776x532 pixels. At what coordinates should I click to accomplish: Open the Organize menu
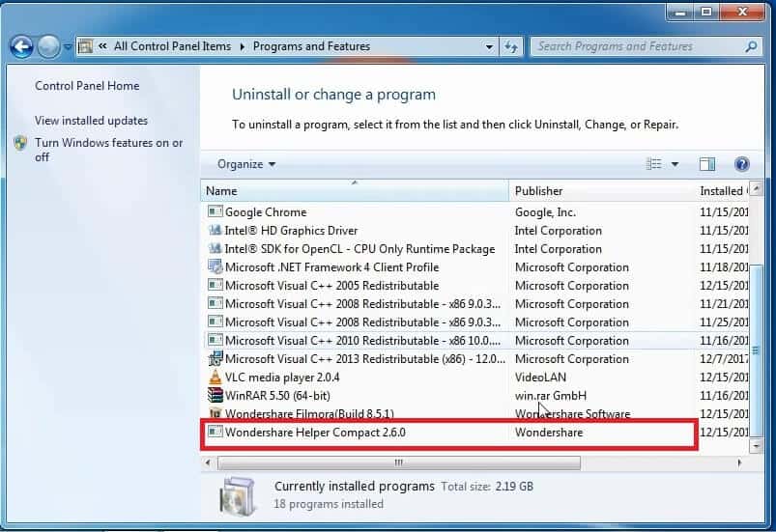coord(246,164)
